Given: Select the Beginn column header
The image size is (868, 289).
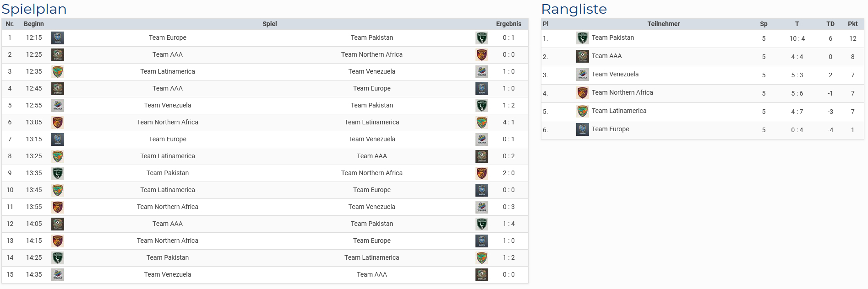Looking at the screenshot, I should pos(34,24).
